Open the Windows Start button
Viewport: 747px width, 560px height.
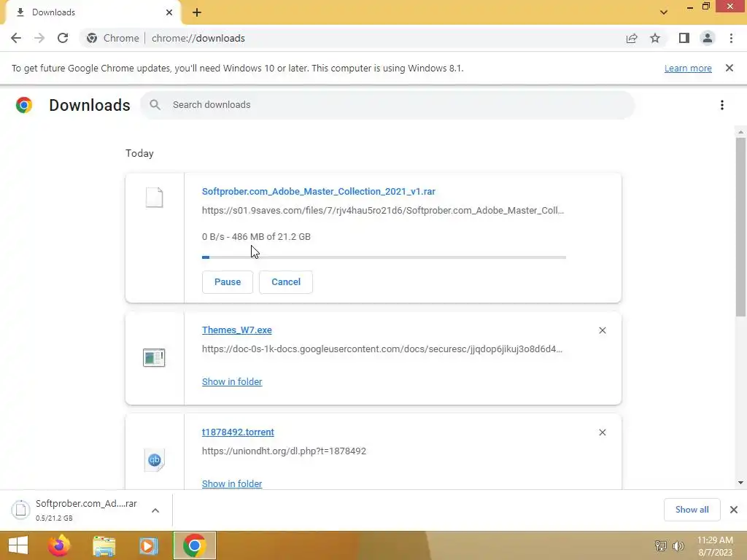(x=18, y=545)
